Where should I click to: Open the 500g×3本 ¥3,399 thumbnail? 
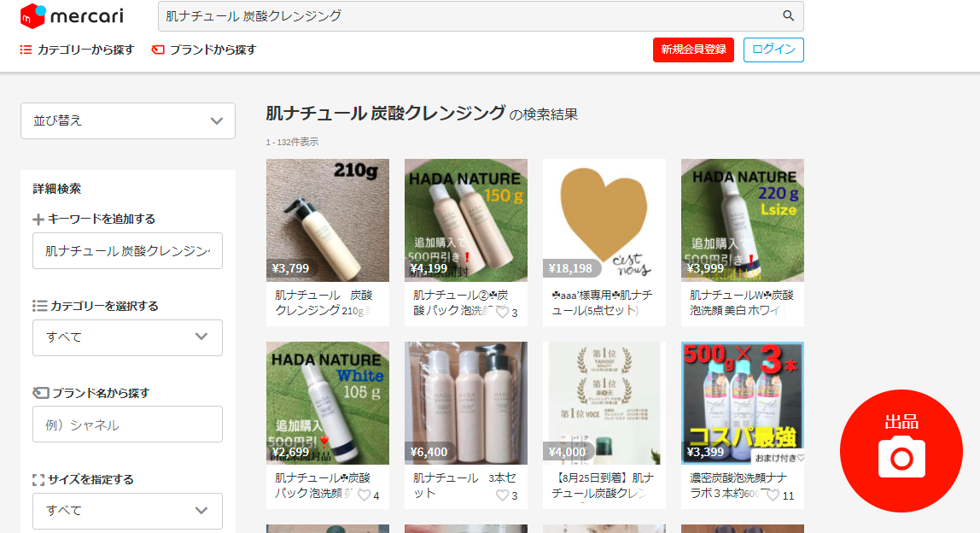(743, 403)
